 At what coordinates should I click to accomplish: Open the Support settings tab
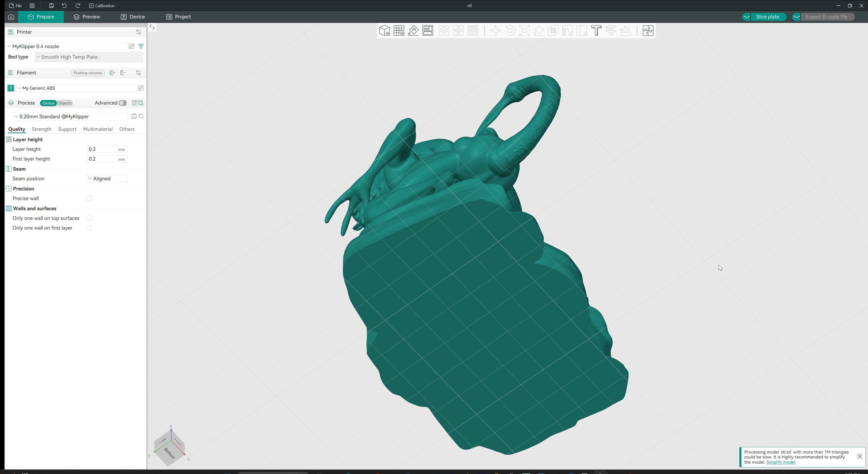coord(67,129)
